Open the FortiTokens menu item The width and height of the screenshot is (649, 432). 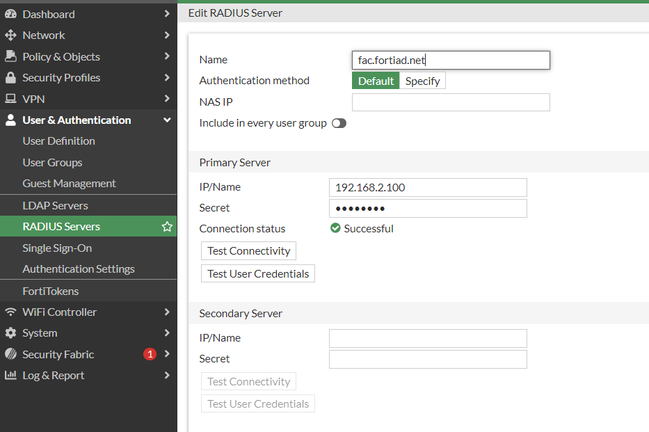50,291
